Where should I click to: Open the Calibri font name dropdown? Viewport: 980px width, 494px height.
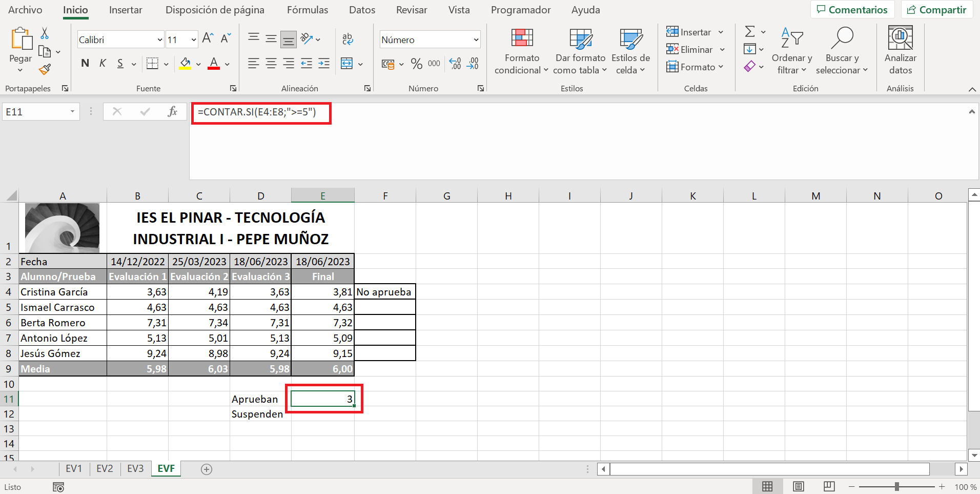click(159, 39)
